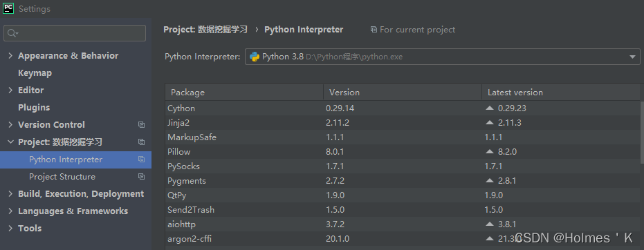The image size is (644, 250).
Task: Open the Python Interpreter dropdown arrow
Action: point(632,57)
